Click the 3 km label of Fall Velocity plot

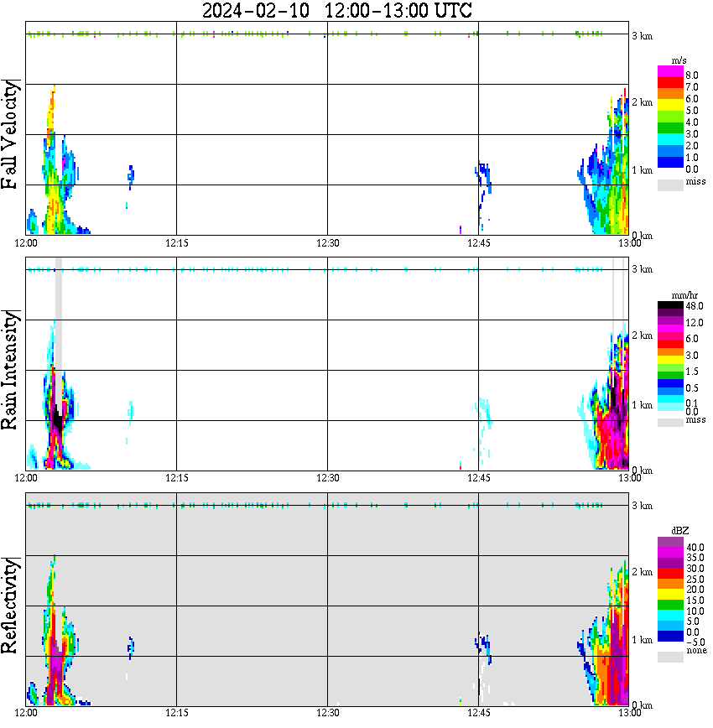click(x=642, y=36)
